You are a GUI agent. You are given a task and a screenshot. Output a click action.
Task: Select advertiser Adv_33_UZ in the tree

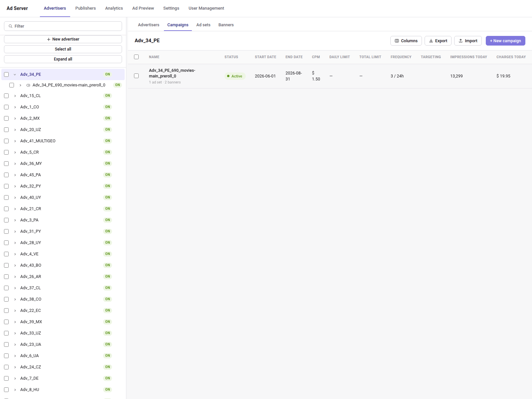coord(31,333)
